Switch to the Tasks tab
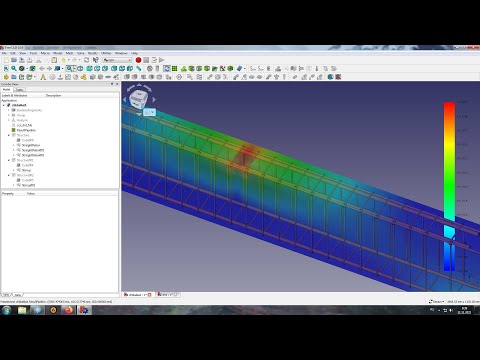This screenshot has height=360, width=480. coord(20,90)
